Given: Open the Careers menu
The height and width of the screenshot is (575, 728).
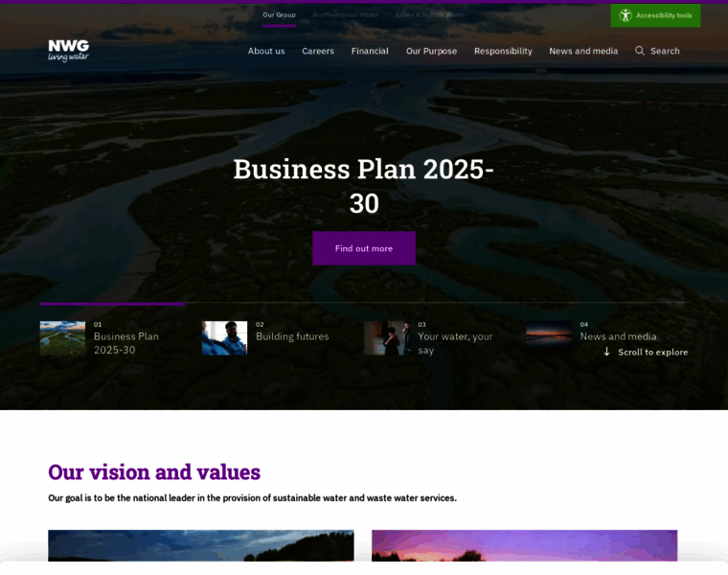Looking at the screenshot, I should pos(318,51).
